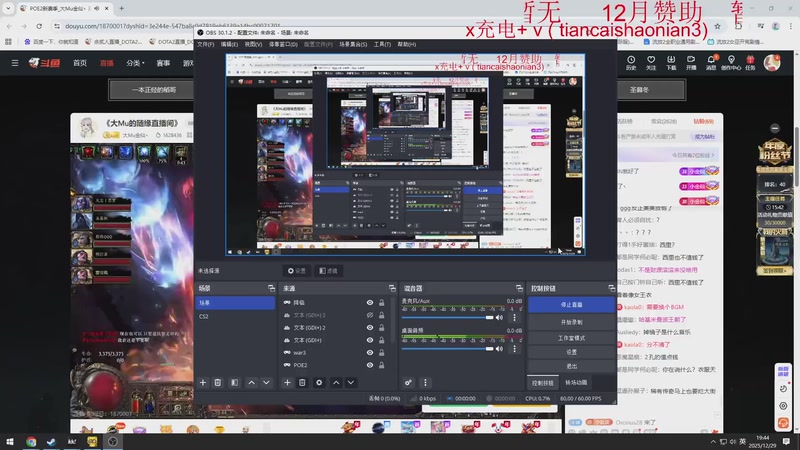Open Steam from Windows taskbar
This screenshot has height=450, width=800.
pyautogui.click(x=51, y=441)
